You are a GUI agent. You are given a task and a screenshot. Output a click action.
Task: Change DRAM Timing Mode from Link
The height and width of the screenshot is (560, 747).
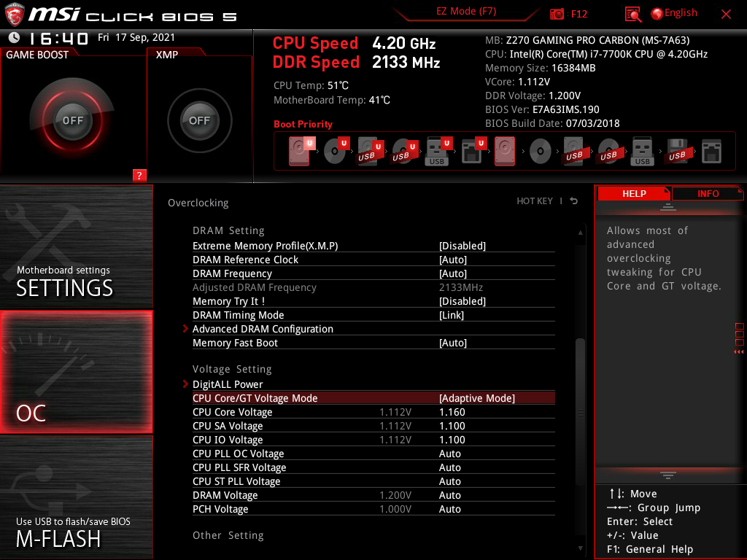pos(373,315)
